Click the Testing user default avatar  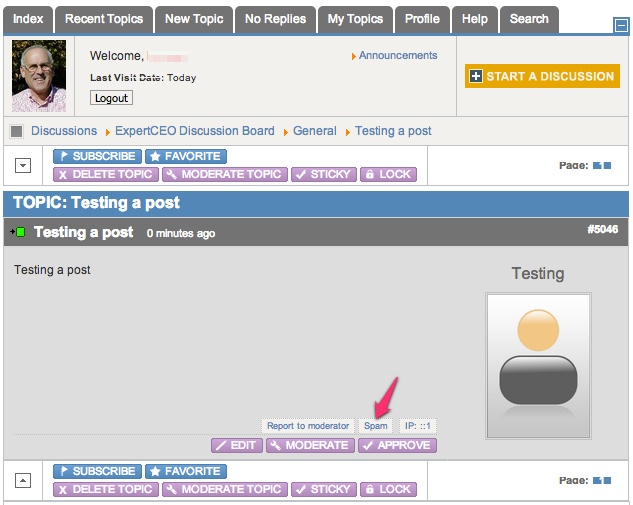tap(538, 351)
